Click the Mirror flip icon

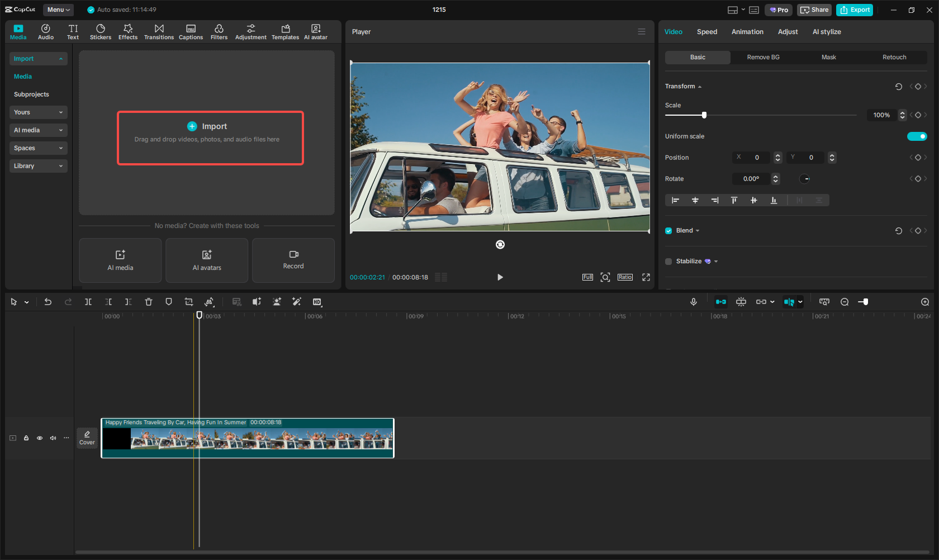pos(210,302)
